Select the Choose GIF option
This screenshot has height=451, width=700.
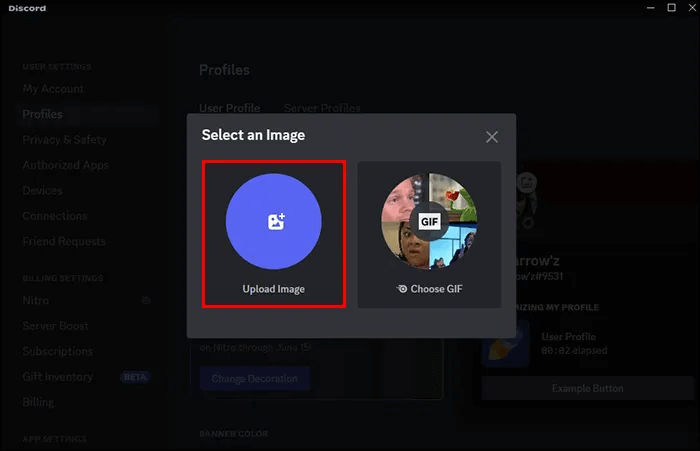pyautogui.click(x=429, y=235)
